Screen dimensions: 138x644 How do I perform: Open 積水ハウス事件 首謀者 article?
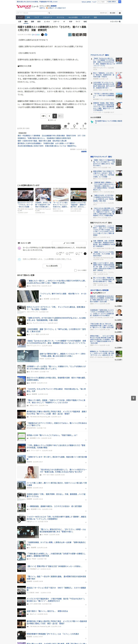click(56, 401)
